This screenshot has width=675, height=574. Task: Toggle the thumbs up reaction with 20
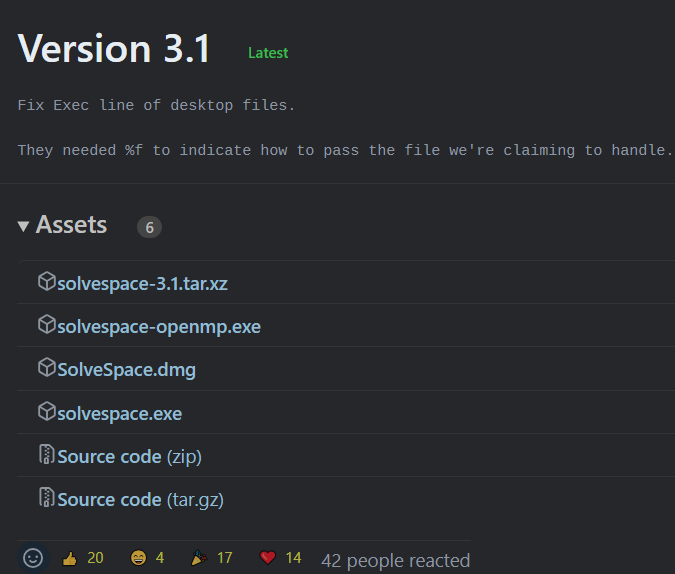[83, 558]
